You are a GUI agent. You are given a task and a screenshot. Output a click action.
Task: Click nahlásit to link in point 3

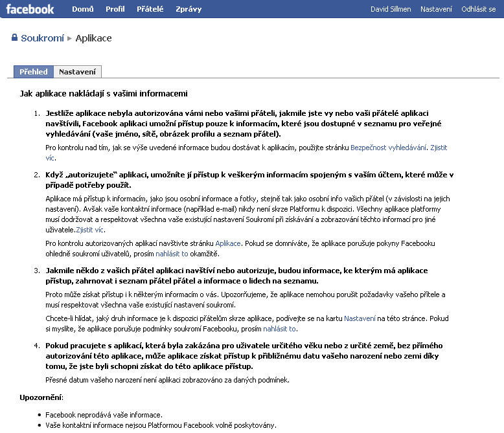click(279, 329)
